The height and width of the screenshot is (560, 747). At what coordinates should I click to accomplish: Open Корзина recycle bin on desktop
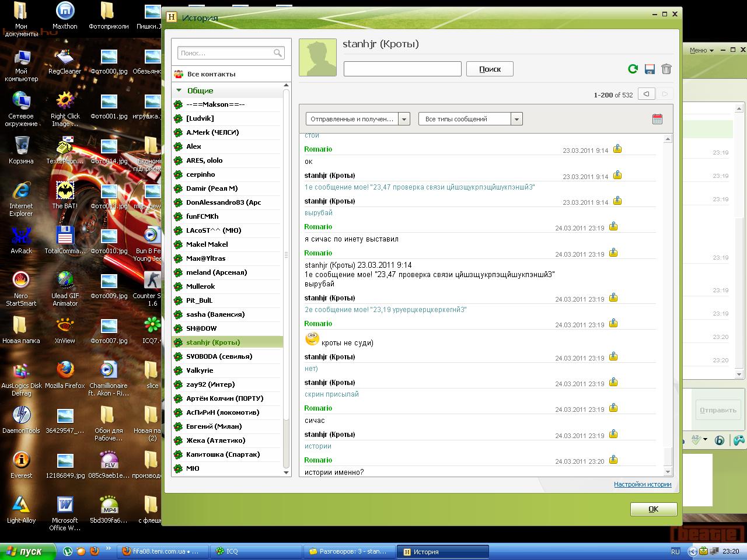coord(21,150)
